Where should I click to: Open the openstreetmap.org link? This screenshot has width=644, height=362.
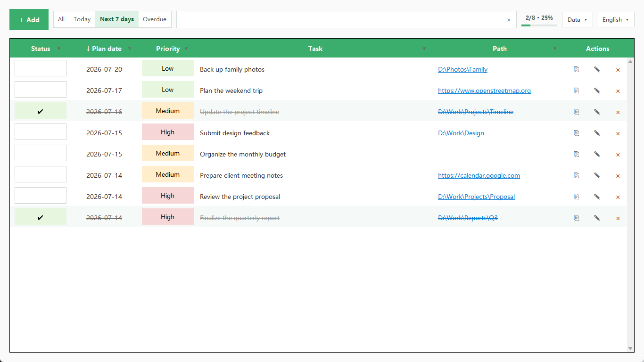coord(484,90)
